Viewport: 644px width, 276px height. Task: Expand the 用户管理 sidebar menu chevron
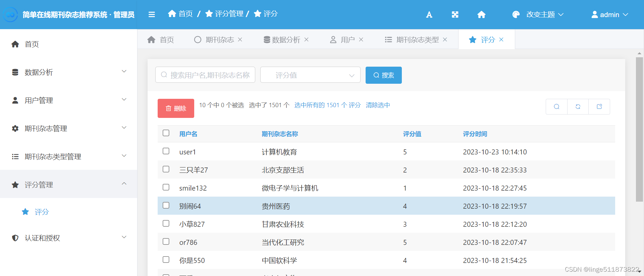pyautogui.click(x=124, y=99)
